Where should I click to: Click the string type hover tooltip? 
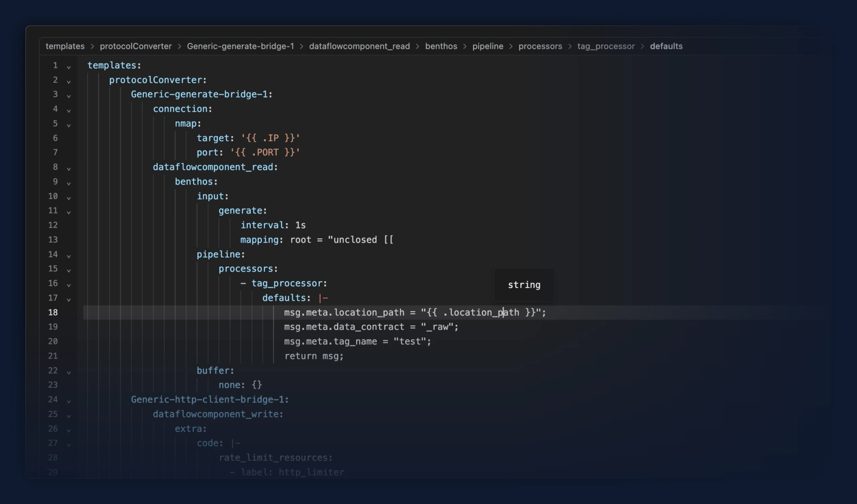point(524,285)
